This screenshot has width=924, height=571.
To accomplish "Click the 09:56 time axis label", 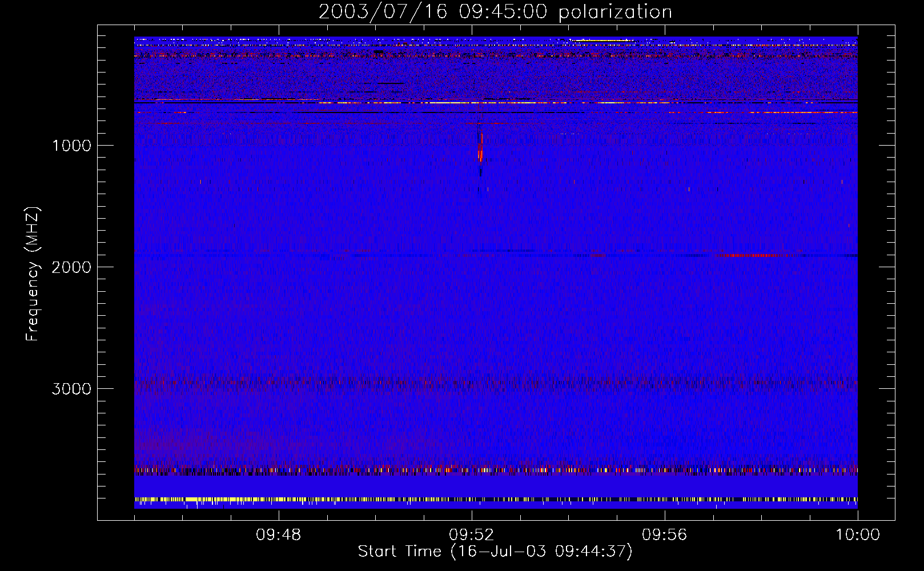I will click(665, 535).
